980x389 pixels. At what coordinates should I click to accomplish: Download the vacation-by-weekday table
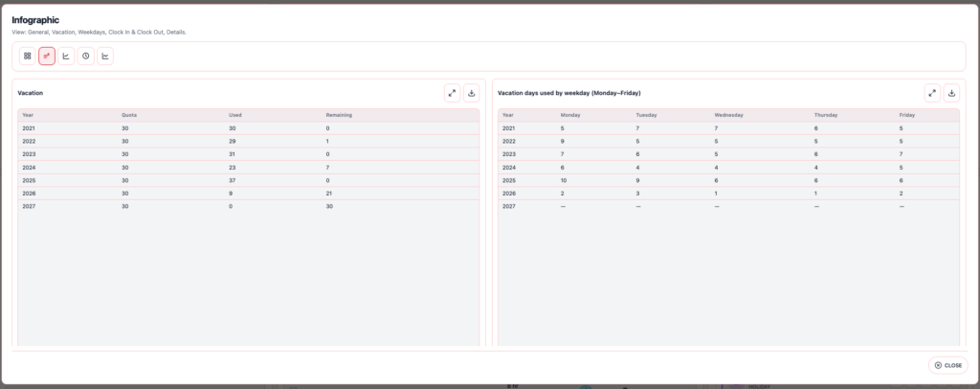[951, 93]
